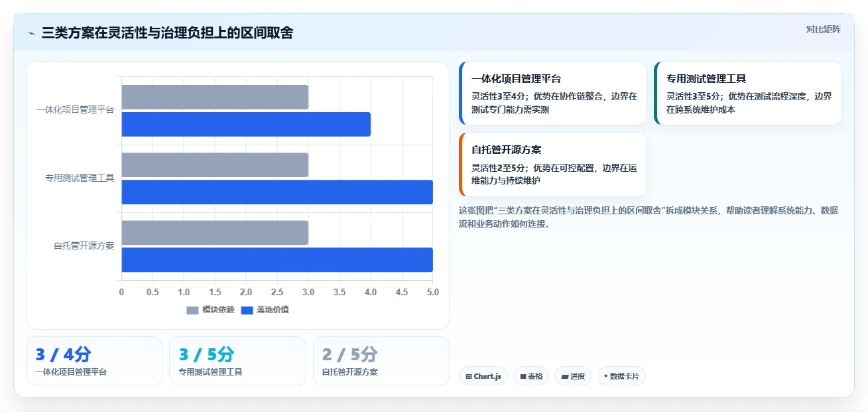
Task: Click y-axis label 一体化项目管理平台
Action: pos(75,110)
